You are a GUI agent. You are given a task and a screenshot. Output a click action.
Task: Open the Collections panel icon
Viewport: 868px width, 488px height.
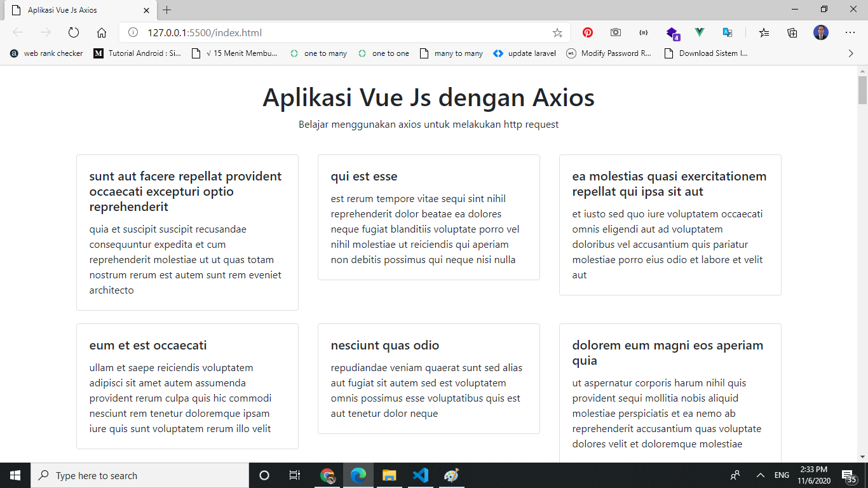(792, 32)
